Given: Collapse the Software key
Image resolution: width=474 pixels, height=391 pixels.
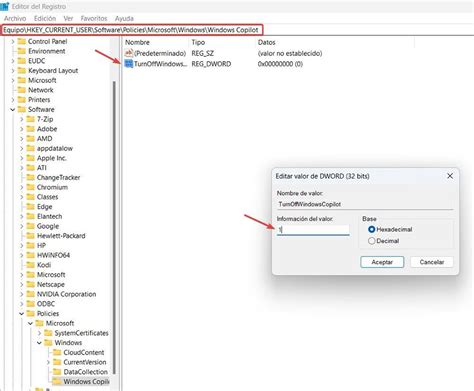Looking at the screenshot, I should pos(13,110).
